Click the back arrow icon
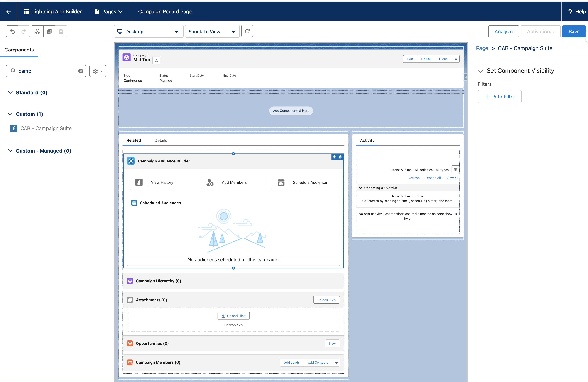 [x=9, y=12]
